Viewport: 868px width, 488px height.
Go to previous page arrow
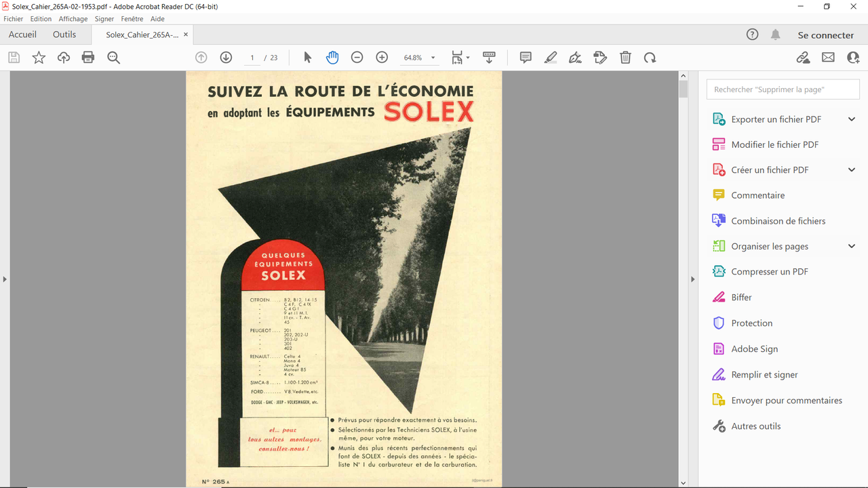point(201,58)
